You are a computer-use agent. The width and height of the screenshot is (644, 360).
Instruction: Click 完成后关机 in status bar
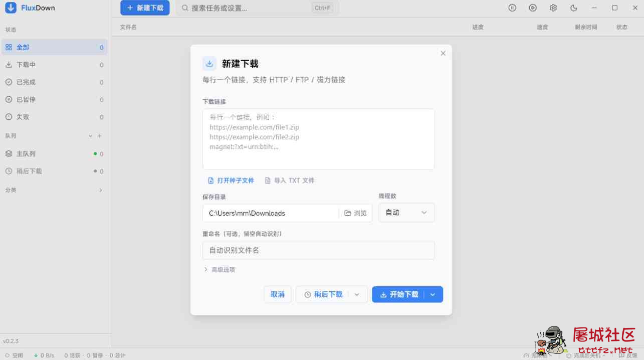(585, 355)
